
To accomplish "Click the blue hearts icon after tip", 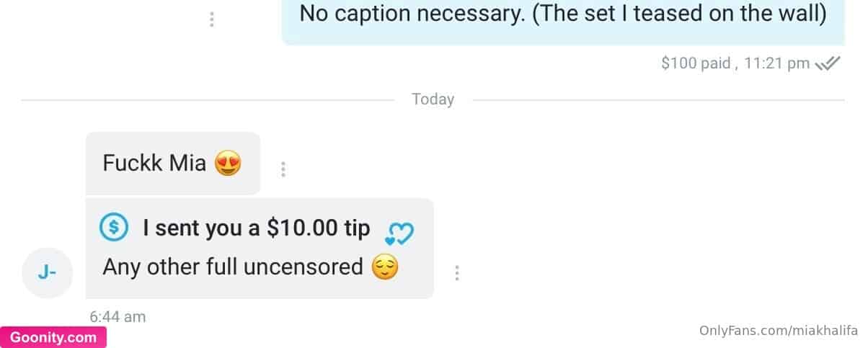I will click(399, 233).
